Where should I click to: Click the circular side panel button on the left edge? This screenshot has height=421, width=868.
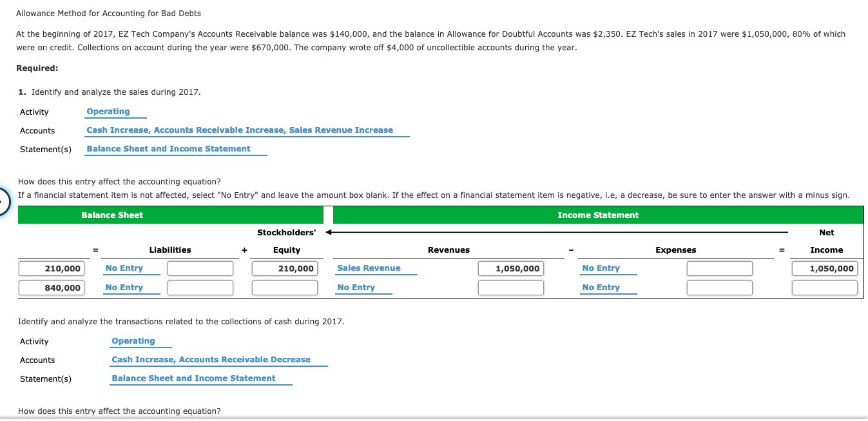pyautogui.click(x=3, y=201)
